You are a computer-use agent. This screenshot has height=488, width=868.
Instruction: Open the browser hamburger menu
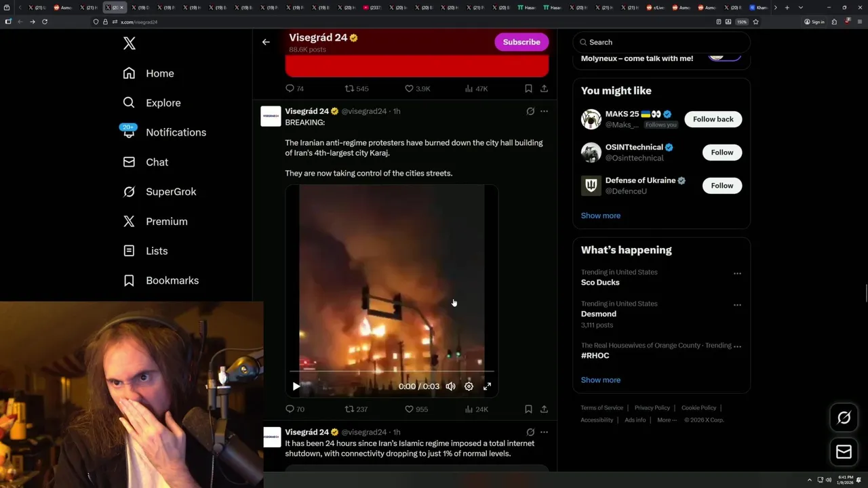pyautogui.click(x=860, y=22)
